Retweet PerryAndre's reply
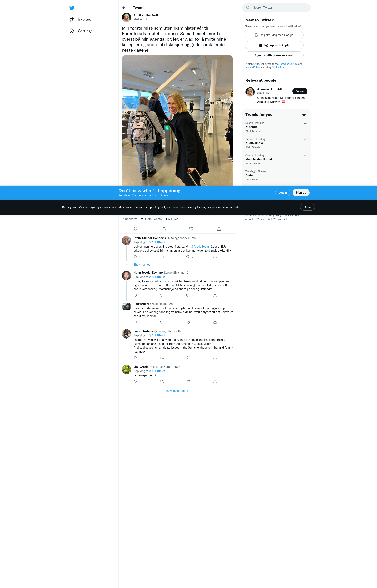 (162, 322)
